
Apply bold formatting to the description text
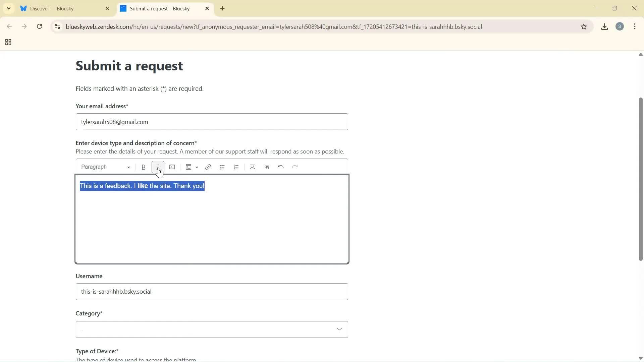(143, 167)
